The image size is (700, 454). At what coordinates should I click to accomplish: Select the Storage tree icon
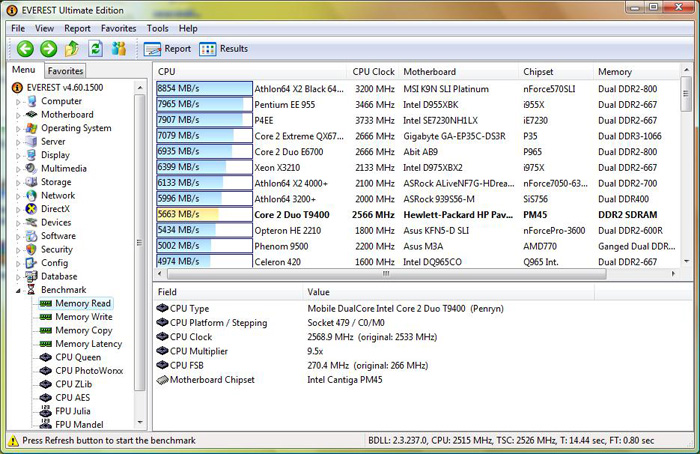pos(32,182)
